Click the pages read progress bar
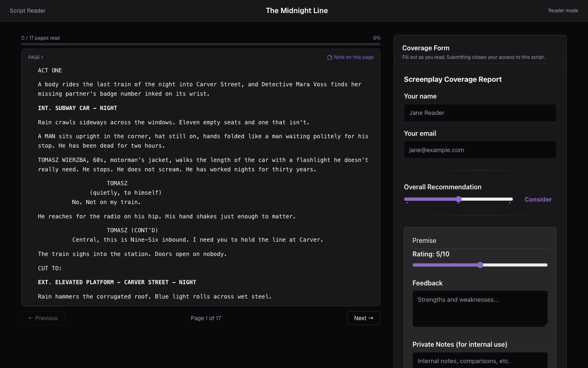 pos(201,44)
